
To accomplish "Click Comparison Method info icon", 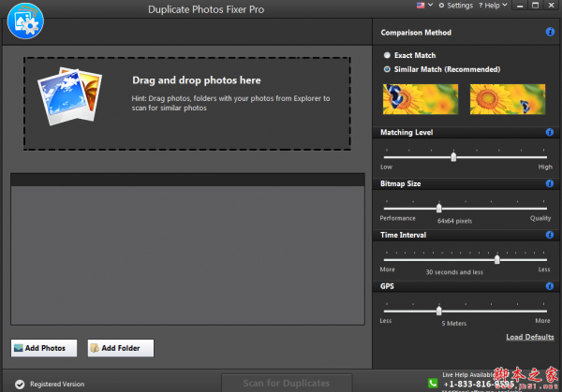I will (550, 32).
